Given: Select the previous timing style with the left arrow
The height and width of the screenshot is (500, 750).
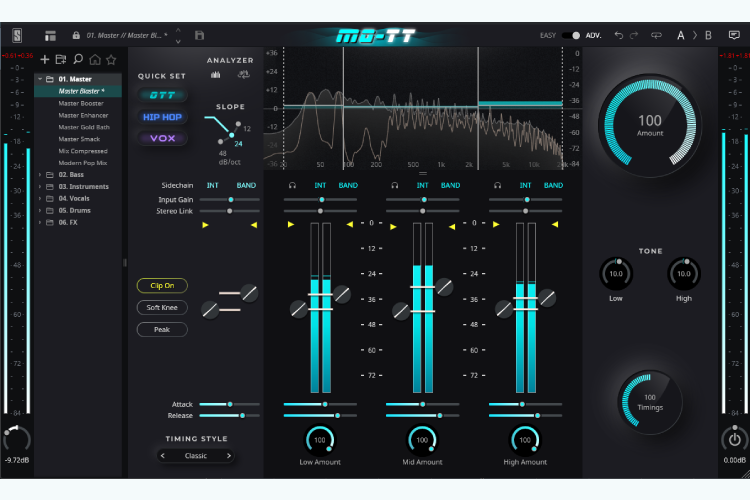Looking at the screenshot, I should [163, 456].
